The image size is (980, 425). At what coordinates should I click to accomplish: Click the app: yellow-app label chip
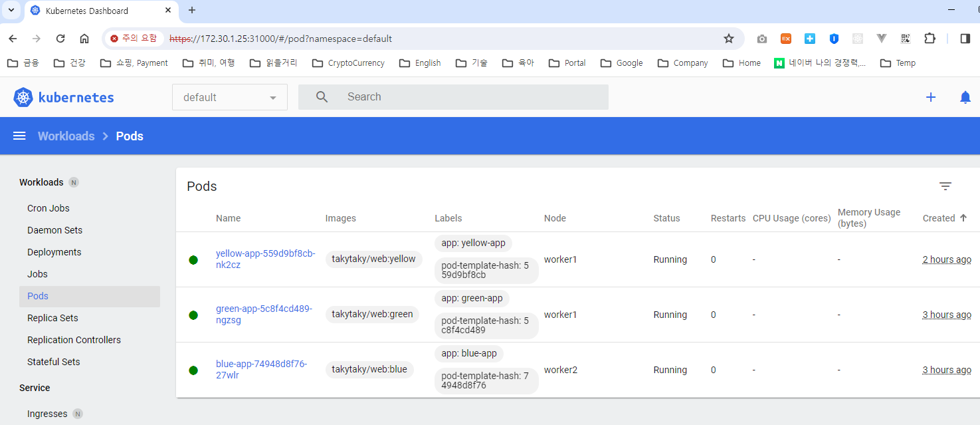(x=474, y=243)
